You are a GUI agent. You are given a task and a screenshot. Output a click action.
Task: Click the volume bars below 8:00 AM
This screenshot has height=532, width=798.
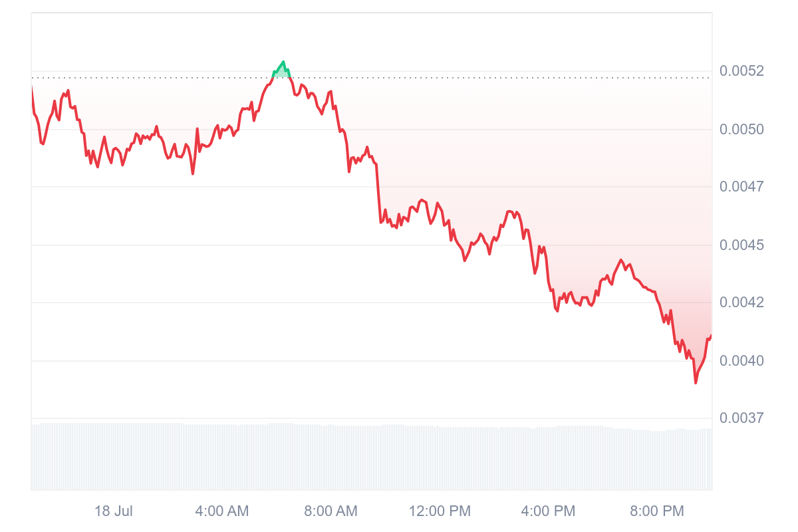point(331,458)
